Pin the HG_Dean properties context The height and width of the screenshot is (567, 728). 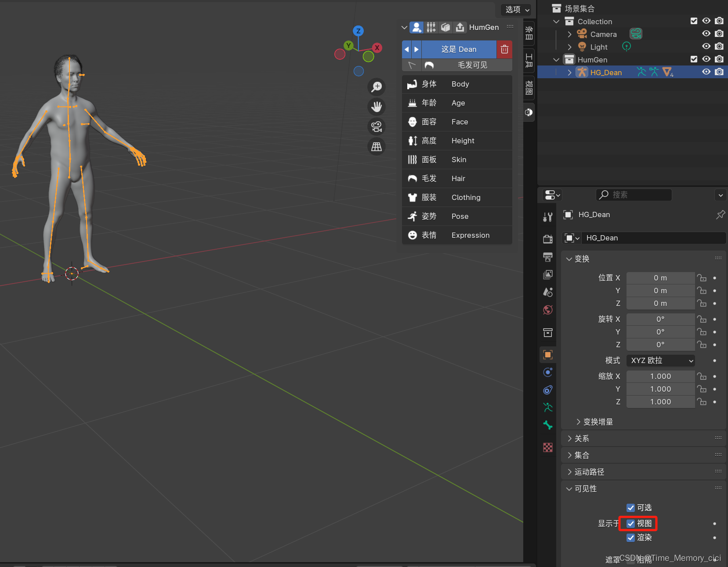pyautogui.click(x=721, y=214)
